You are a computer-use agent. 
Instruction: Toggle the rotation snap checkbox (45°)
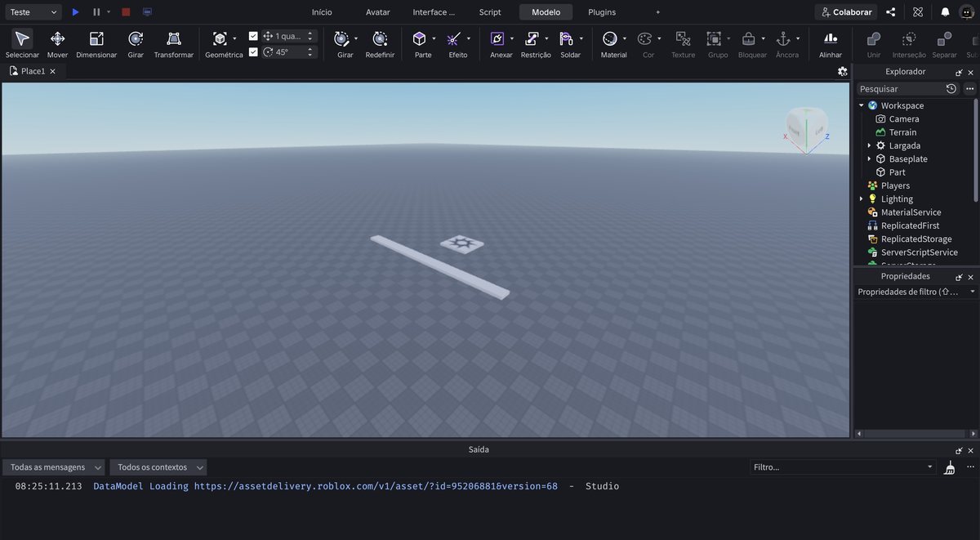253,51
